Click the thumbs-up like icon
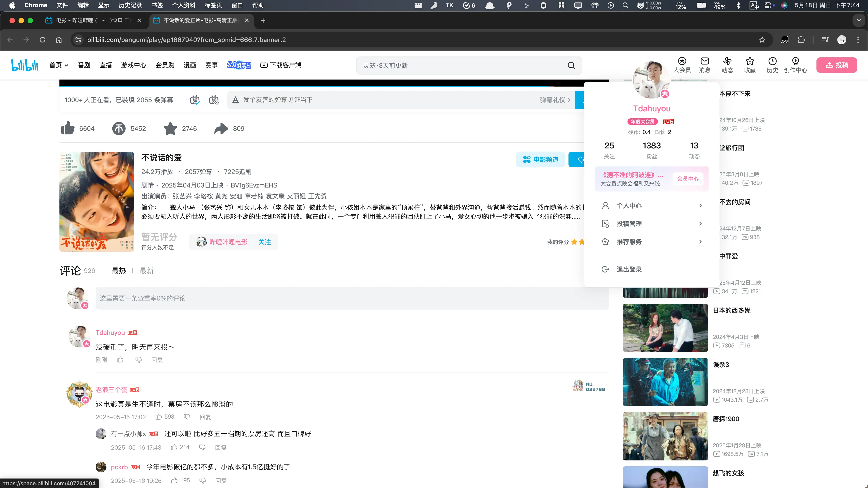 click(68, 128)
